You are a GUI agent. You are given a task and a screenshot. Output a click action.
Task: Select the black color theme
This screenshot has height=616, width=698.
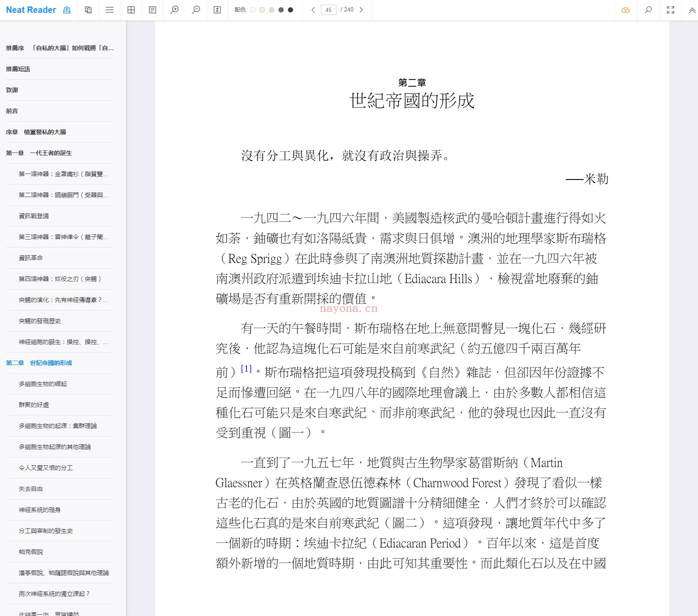click(x=291, y=10)
